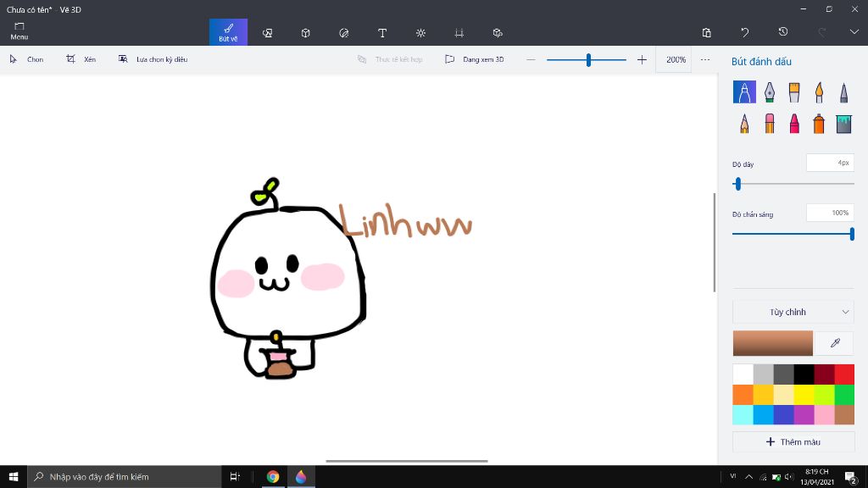The height and width of the screenshot is (488, 868).
Task: Choose the bright red color swatch
Action: click(x=844, y=374)
